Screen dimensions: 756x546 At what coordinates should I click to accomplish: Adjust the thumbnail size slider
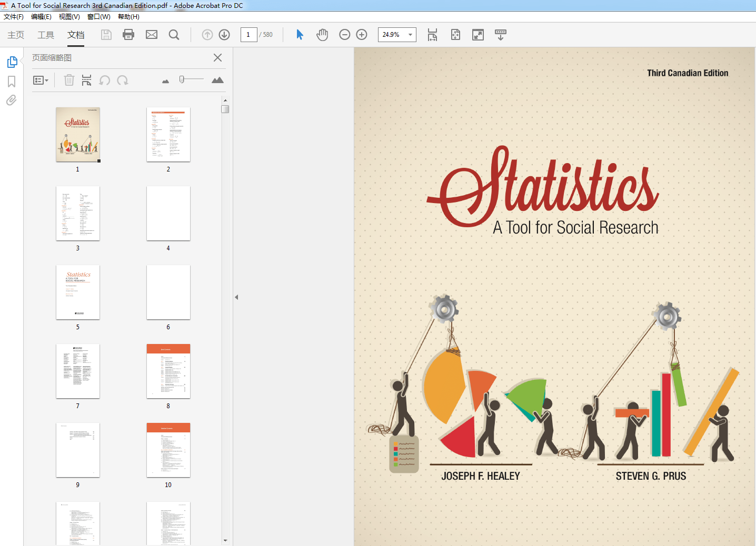(191, 79)
